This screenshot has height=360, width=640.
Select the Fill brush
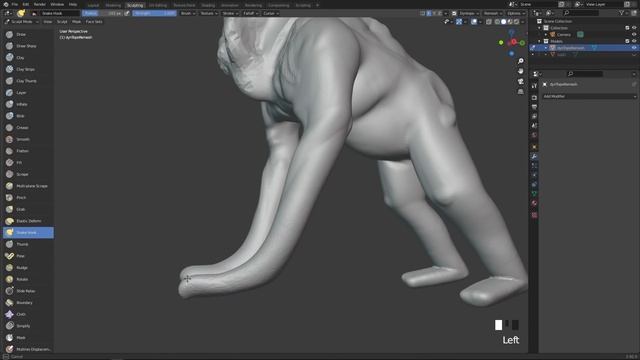coord(28,162)
